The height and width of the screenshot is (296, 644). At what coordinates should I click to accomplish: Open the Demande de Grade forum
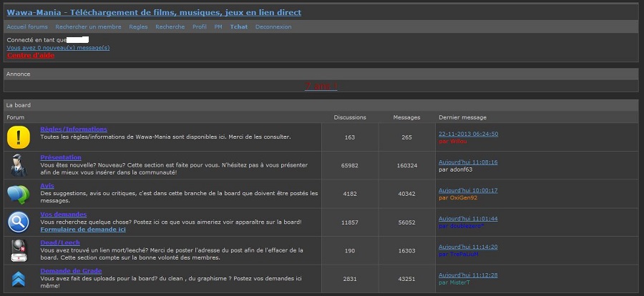(71, 271)
